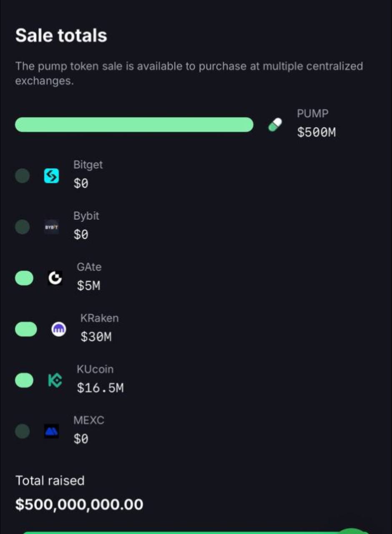This screenshot has height=534, width=392.
Task: Click the grey indicator dot beside Bitget
Action: tap(23, 176)
